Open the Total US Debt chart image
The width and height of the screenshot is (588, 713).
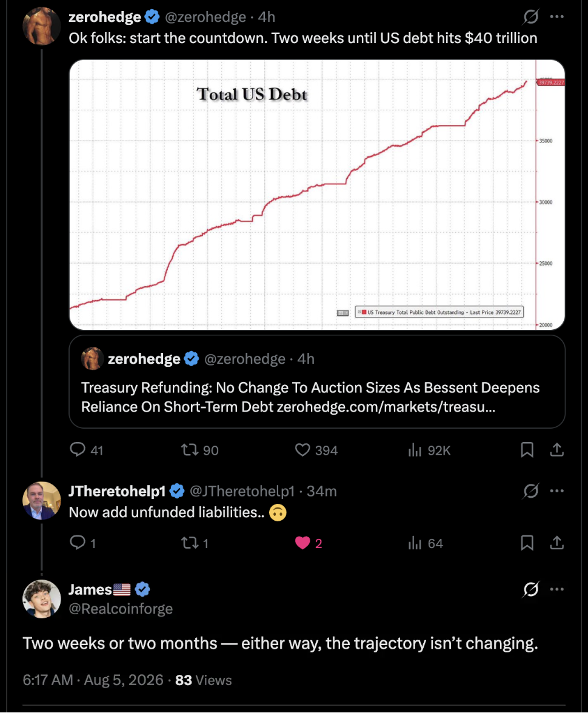(x=317, y=194)
